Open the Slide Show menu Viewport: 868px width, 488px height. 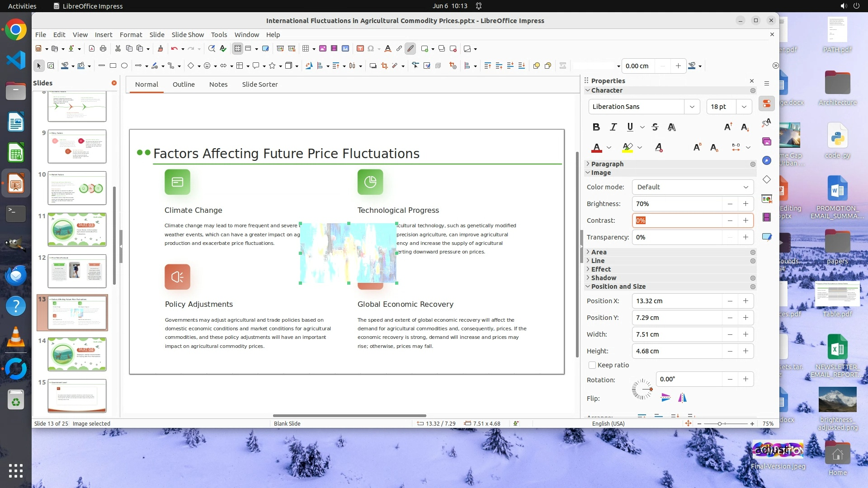point(188,35)
